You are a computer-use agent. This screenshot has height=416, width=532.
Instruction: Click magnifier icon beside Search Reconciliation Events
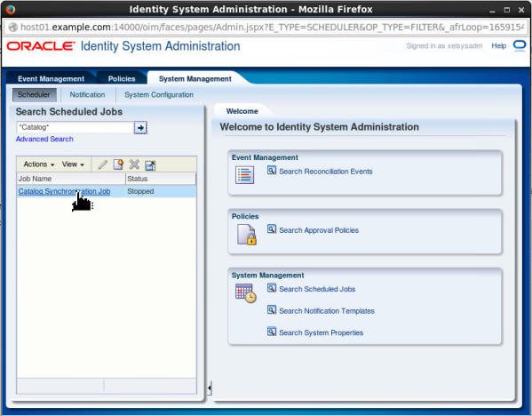[272, 170]
